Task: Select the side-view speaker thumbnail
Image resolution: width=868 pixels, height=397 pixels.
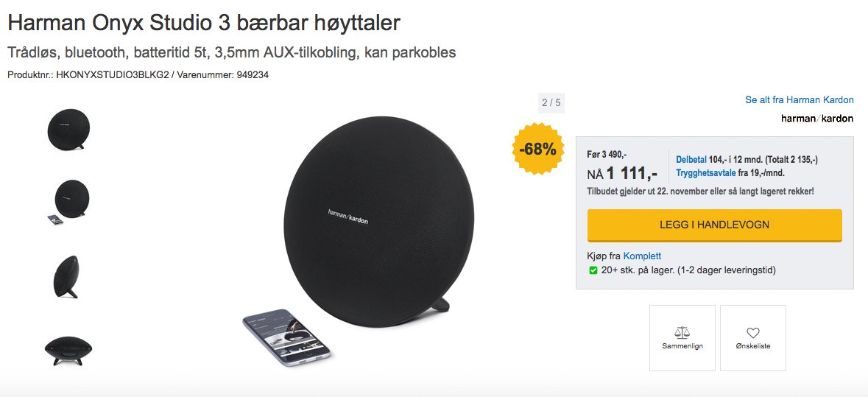Action: 66,277
